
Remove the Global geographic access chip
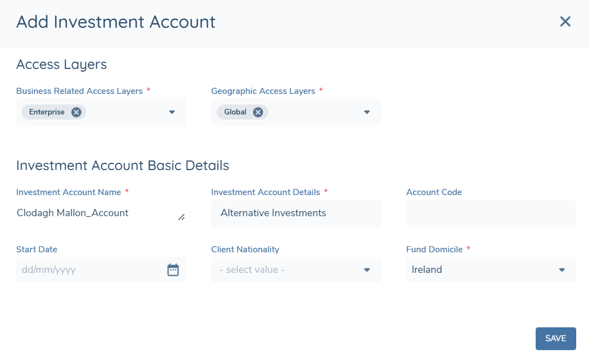click(x=257, y=112)
